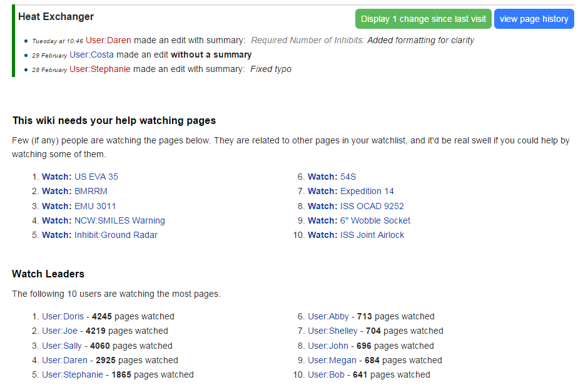Click 'Required Number of Inhibits' summary text
588x387 pixels.
click(308, 40)
